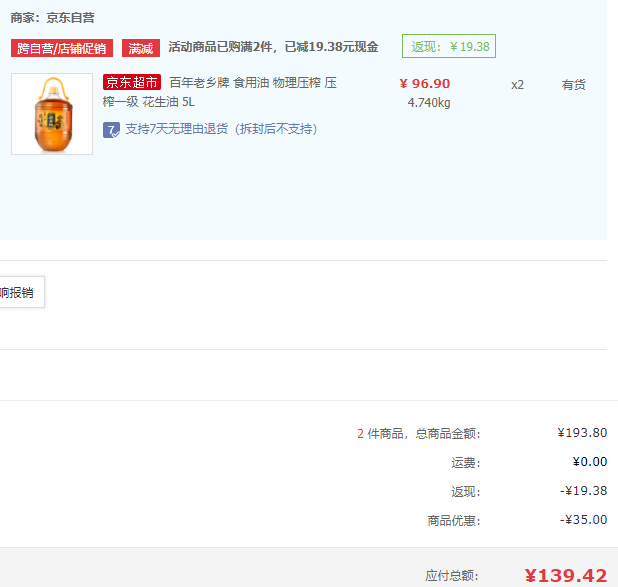Open the peanut oil product thumbnail
The image size is (618, 587).
[x=52, y=114]
